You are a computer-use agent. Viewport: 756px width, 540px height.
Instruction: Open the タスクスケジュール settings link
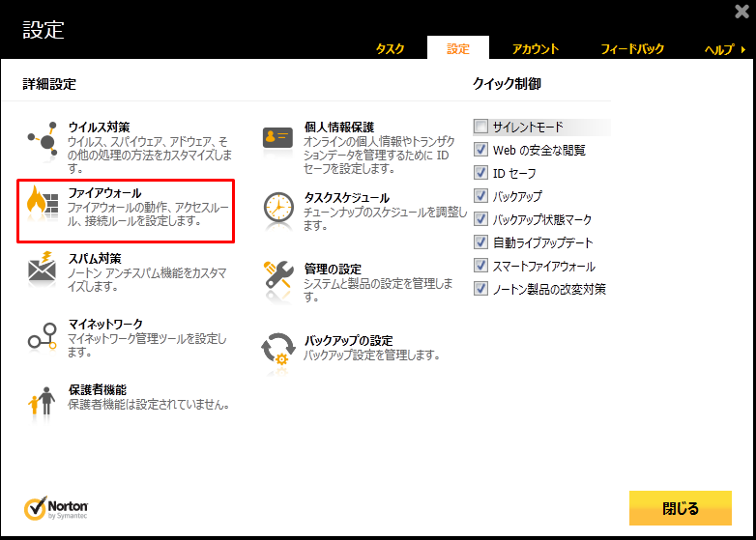click(x=347, y=198)
